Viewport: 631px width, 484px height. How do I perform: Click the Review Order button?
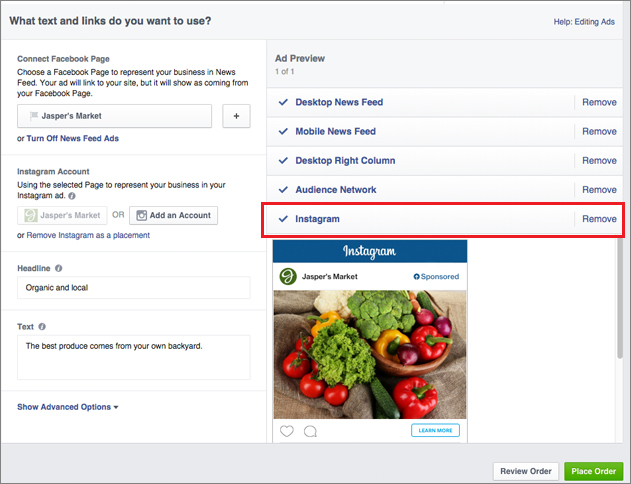(526, 471)
